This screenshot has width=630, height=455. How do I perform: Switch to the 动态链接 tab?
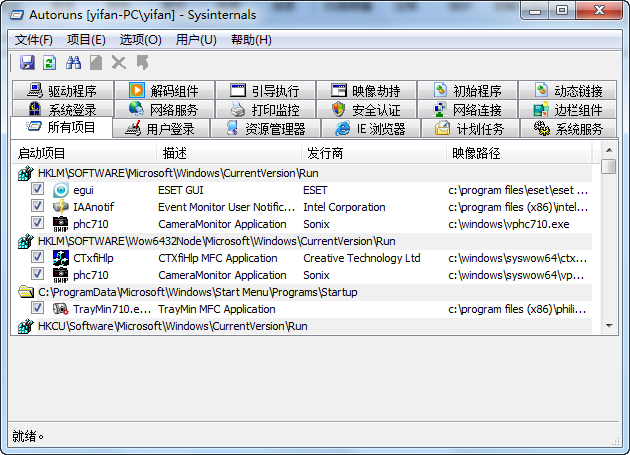point(568,90)
